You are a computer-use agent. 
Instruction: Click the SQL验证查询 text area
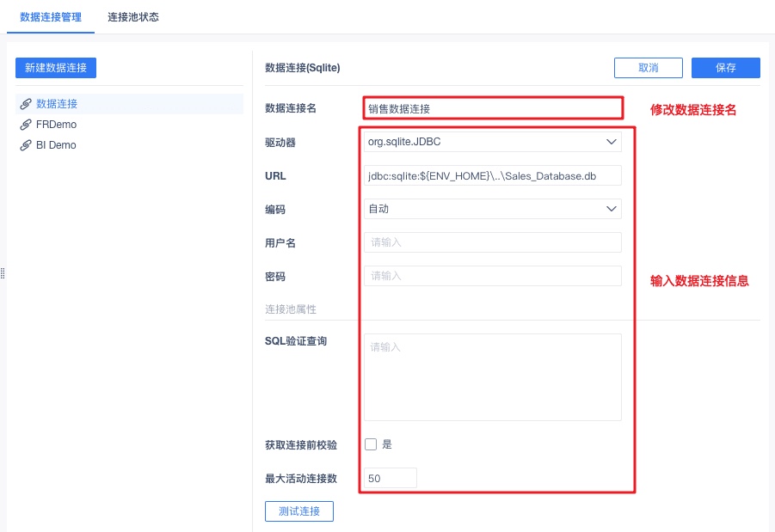(493, 376)
